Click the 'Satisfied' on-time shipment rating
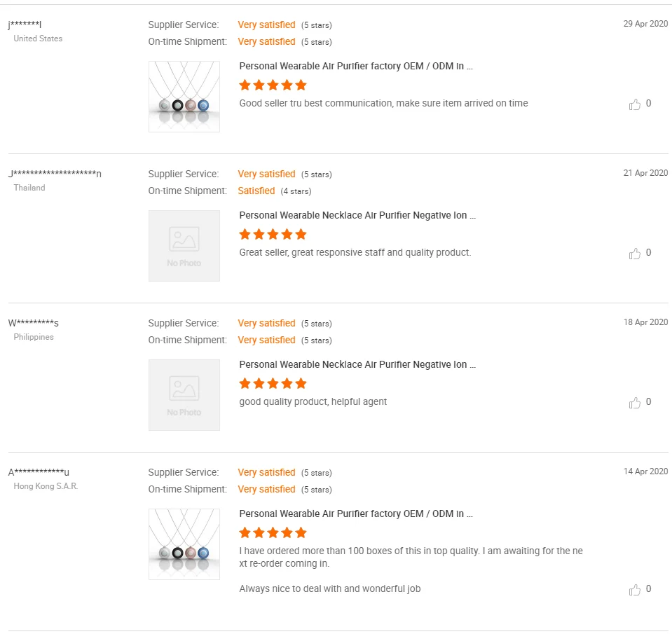This screenshot has height=634, width=672. click(x=256, y=191)
